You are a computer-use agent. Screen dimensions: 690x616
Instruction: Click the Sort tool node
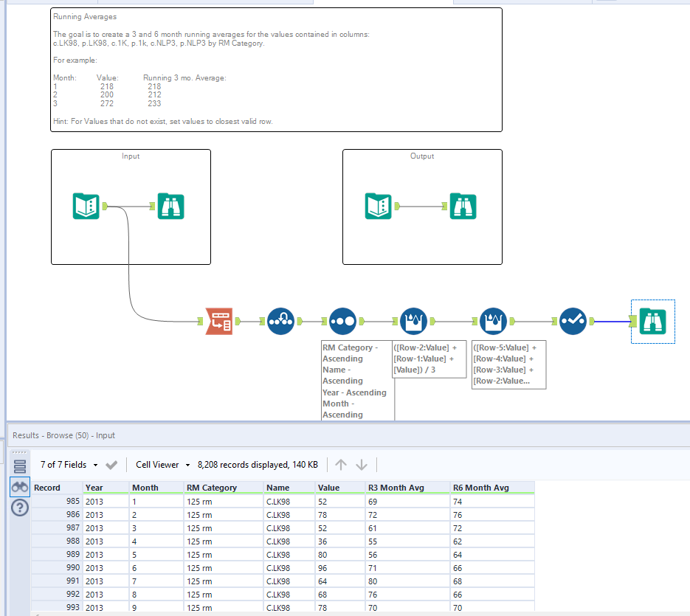point(342,321)
